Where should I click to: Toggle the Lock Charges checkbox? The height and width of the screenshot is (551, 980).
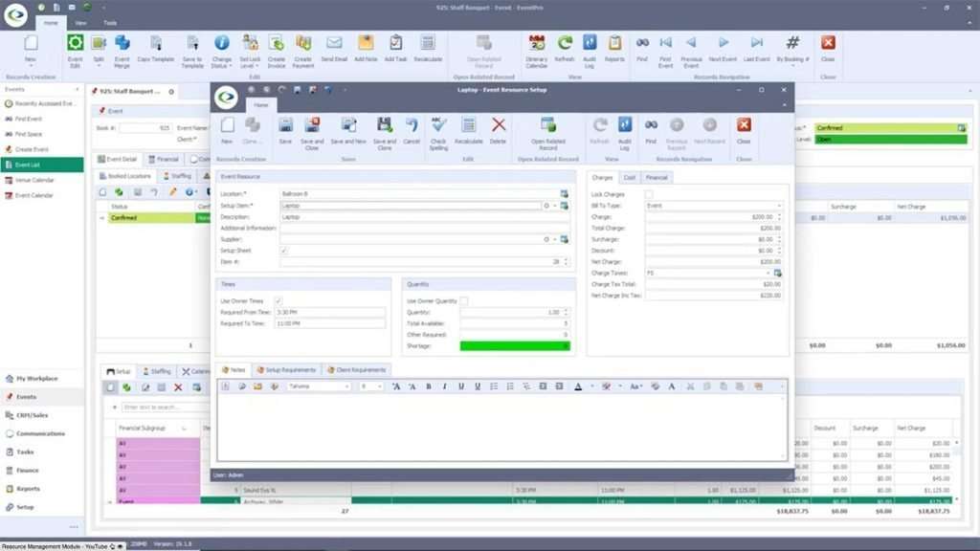649,194
